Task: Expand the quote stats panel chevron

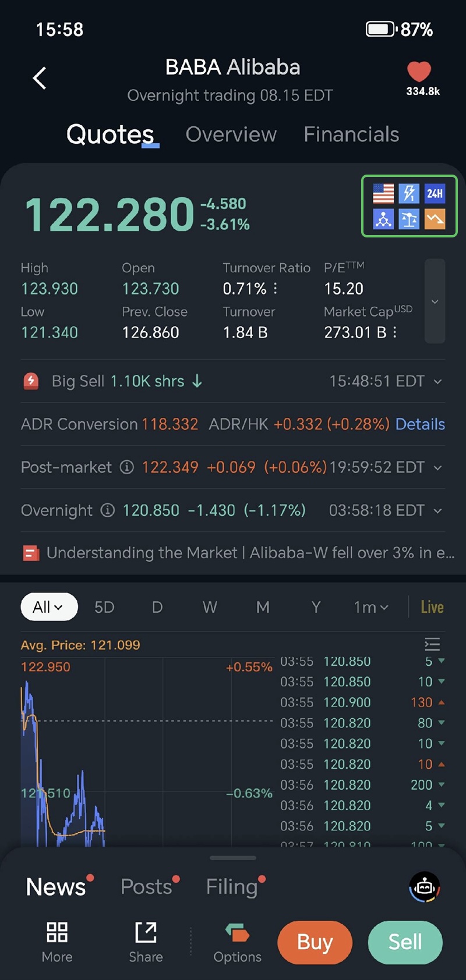Action: (x=435, y=301)
